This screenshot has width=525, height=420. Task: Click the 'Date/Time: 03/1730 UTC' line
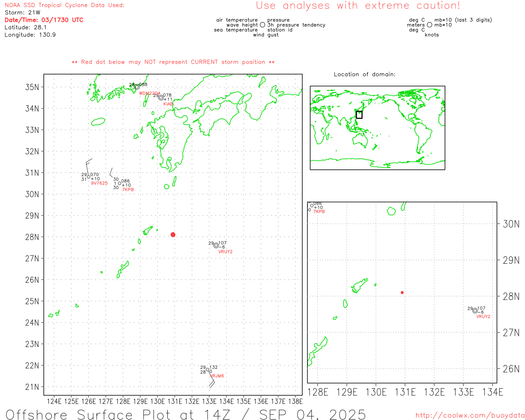point(44,20)
